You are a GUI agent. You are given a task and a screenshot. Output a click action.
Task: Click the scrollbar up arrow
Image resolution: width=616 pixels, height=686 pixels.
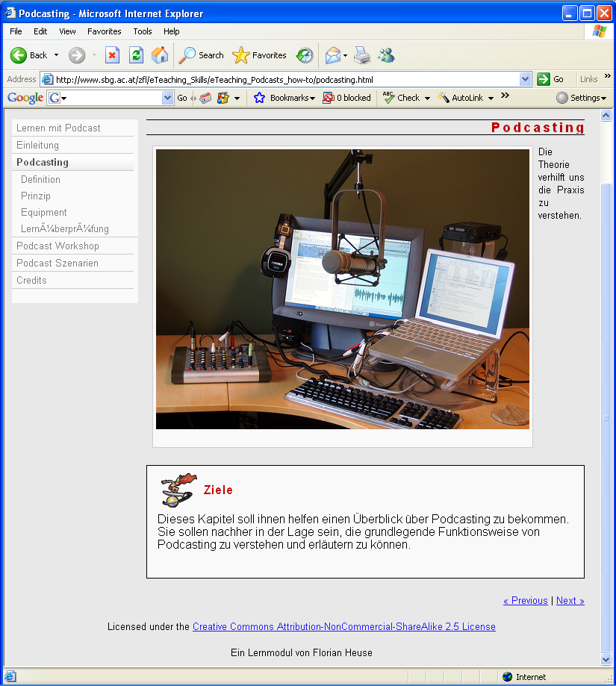(x=606, y=116)
